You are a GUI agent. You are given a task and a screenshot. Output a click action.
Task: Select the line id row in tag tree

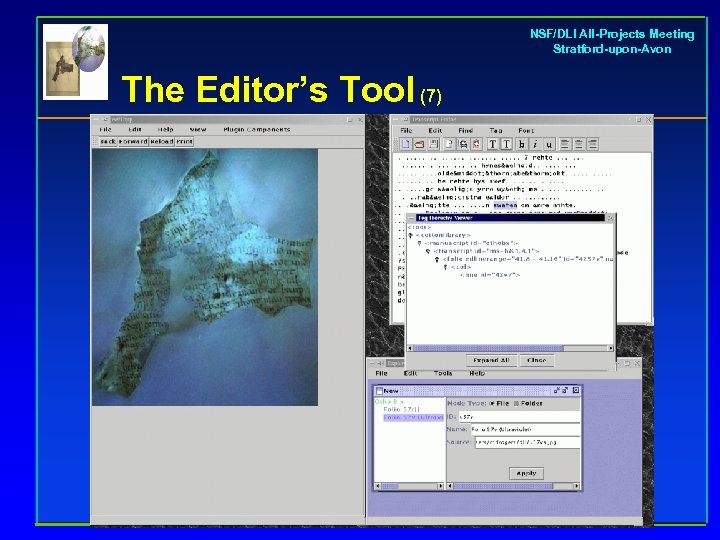[x=490, y=275]
